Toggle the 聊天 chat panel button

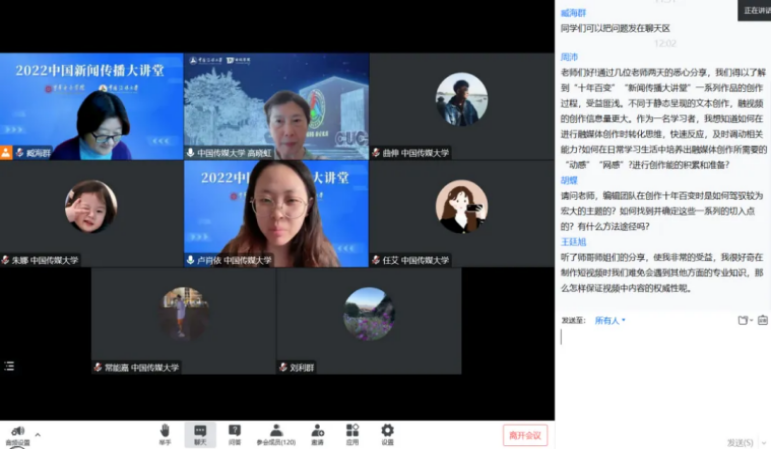pyautogui.click(x=200, y=432)
